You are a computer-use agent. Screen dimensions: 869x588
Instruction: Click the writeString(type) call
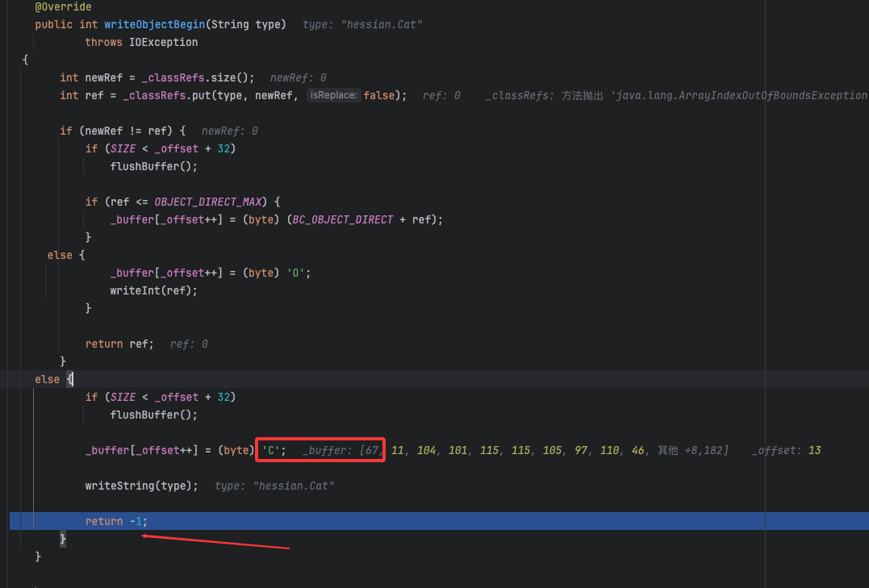click(141, 486)
